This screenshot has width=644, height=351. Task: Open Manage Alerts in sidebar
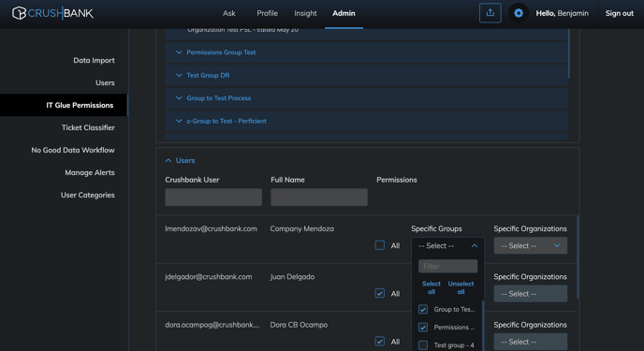pyautogui.click(x=90, y=172)
